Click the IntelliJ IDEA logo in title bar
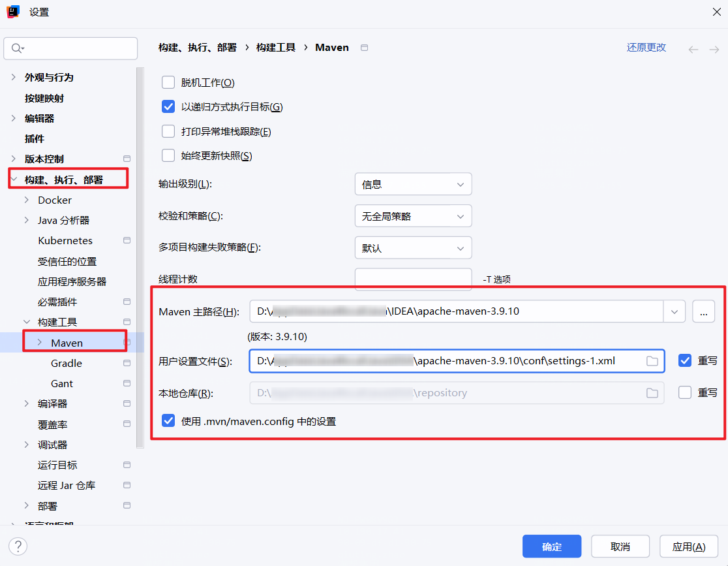This screenshot has width=728, height=566. pos(13,12)
